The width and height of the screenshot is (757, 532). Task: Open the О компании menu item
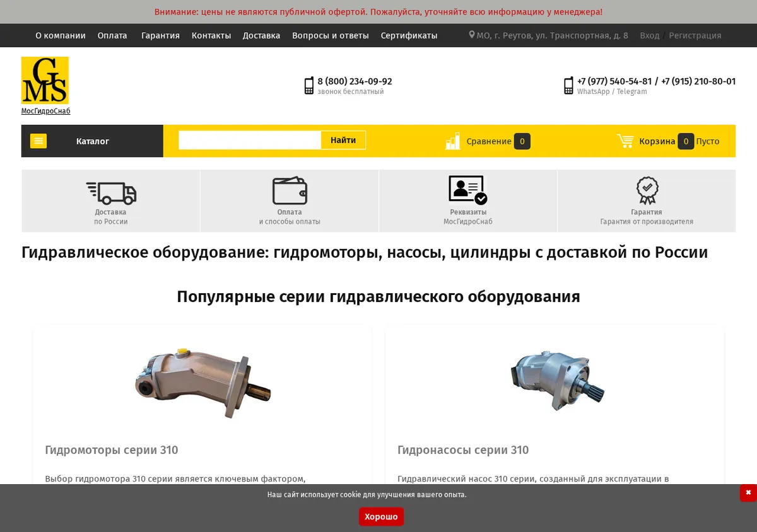[61, 35]
